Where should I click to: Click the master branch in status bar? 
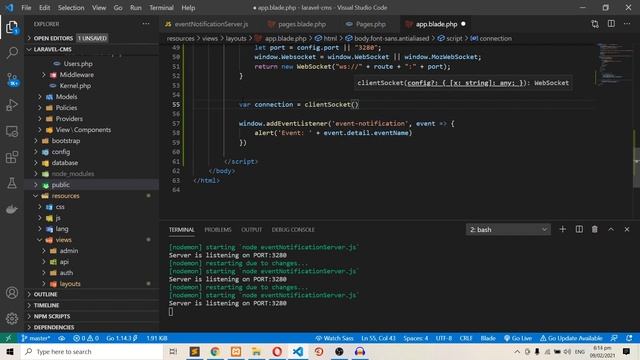pyautogui.click(x=36, y=338)
